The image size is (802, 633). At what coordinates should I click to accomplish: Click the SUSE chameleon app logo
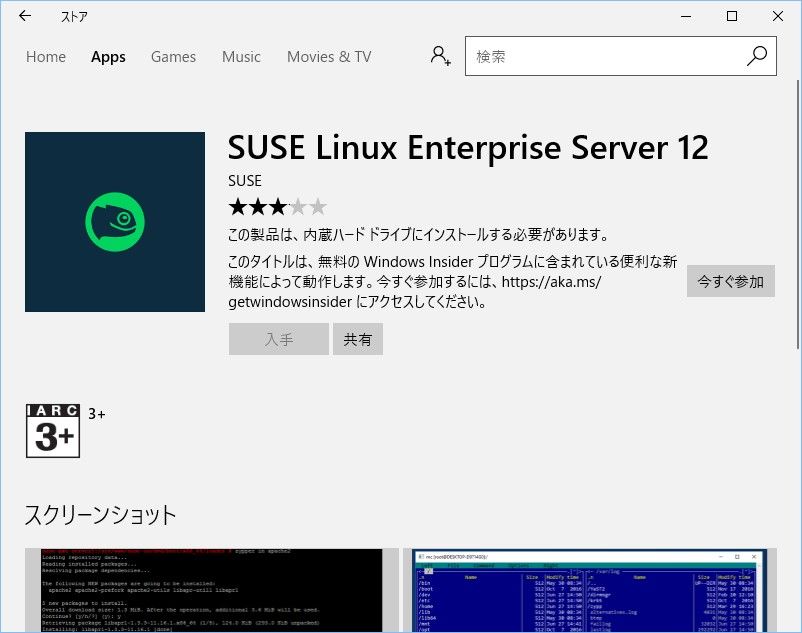(x=114, y=221)
